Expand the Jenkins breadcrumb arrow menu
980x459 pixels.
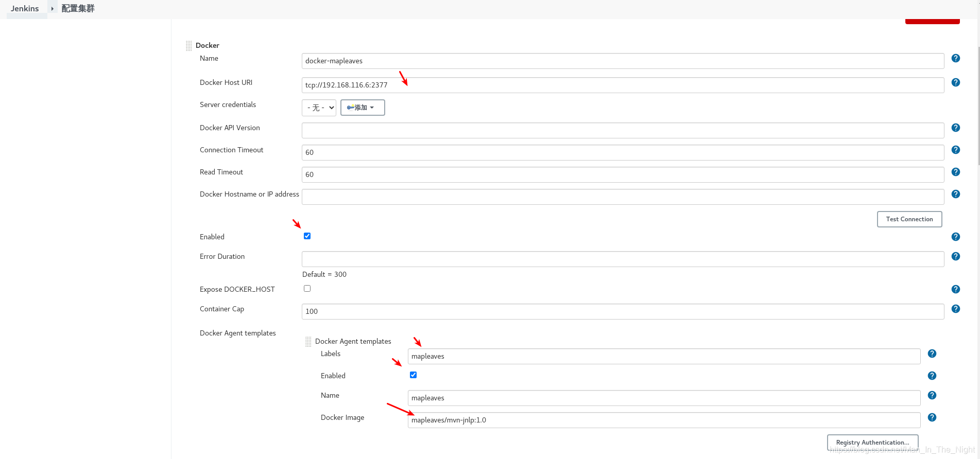click(x=53, y=9)
